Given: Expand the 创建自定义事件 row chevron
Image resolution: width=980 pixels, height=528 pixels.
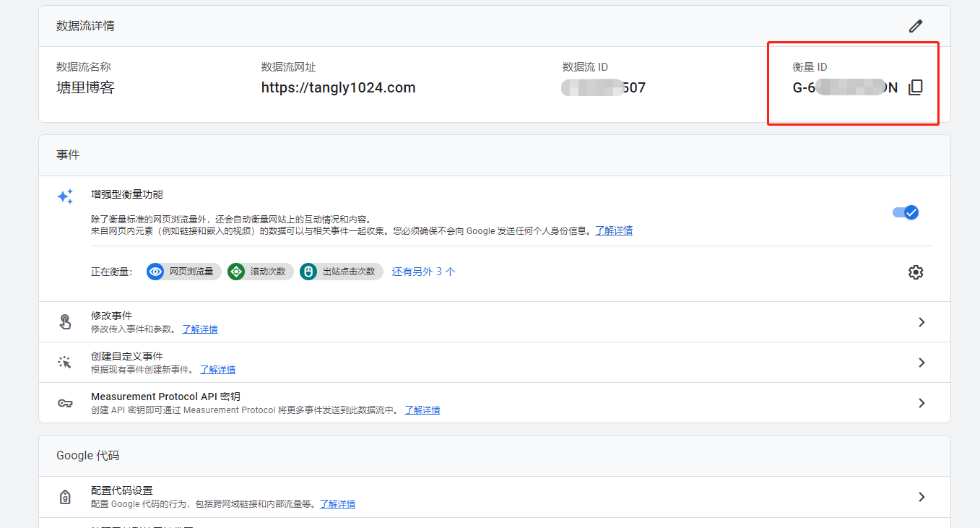Looking at the screenshot, I should click(x=922, y=363).
